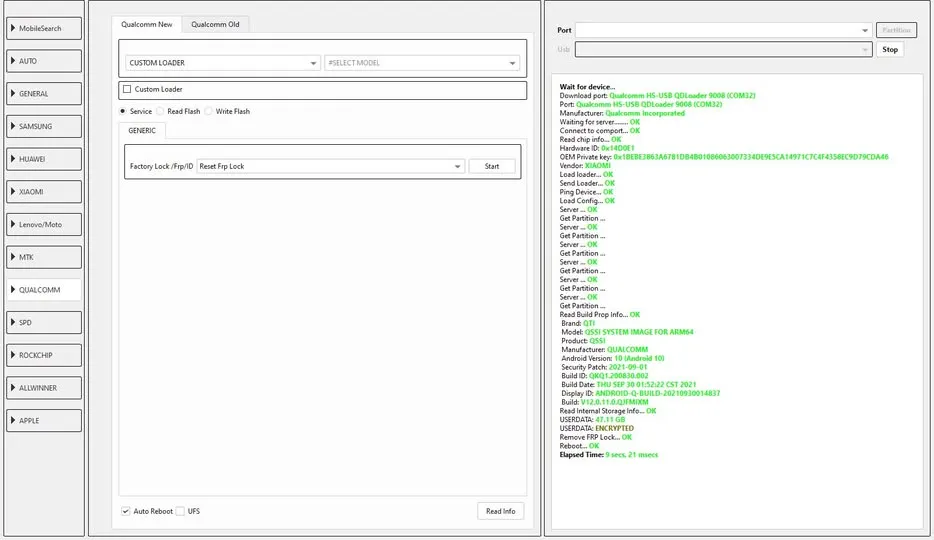Select the SAMSUNG sidebar category
The image size is (934, 540).
(44, 127)
